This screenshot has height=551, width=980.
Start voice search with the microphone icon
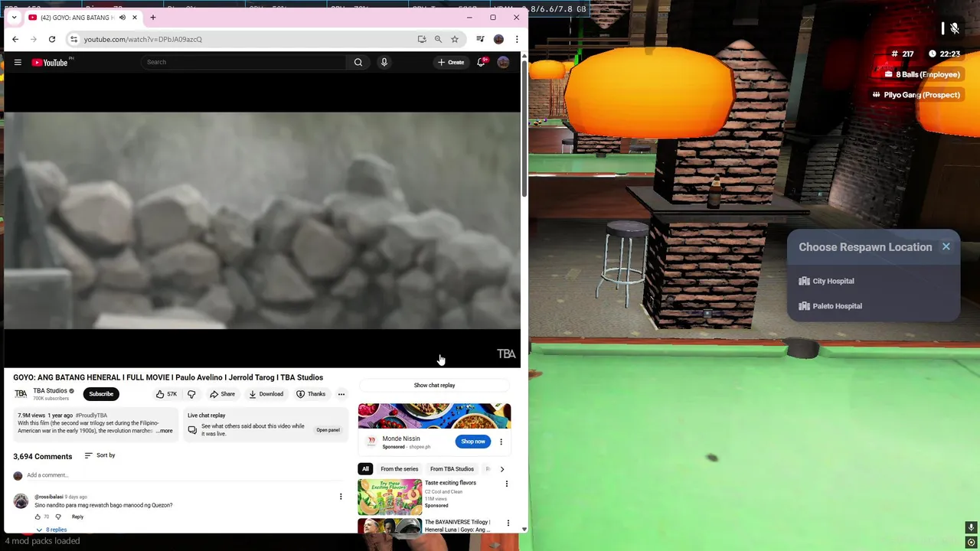click(x=384, y=62)
